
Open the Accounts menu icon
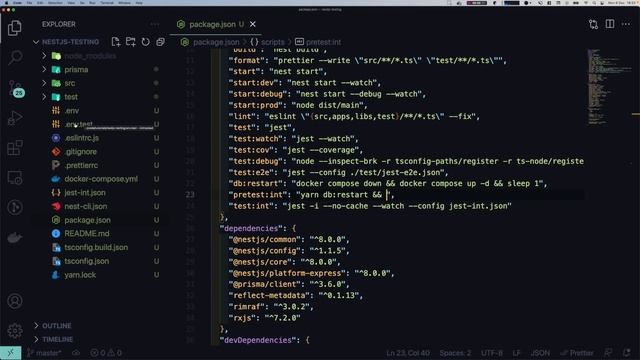[x=15, y=301]
